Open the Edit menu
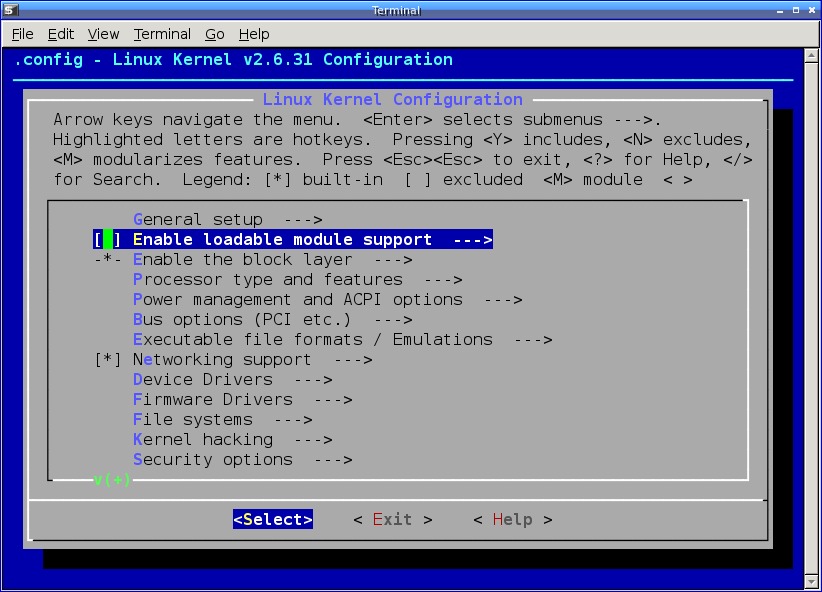Viewport: 822px width, 592px height. [x=61, y=34]
